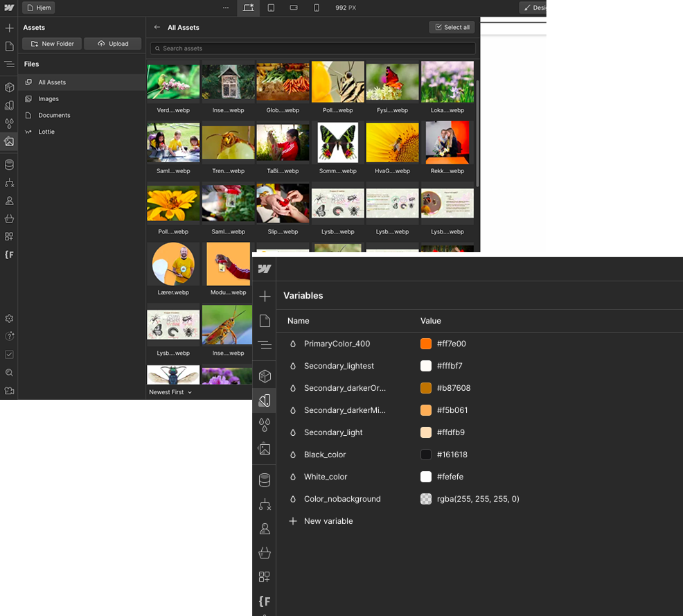
Task: Check the Select all assets box
Action: pyautogui.click(x=452, y=27)
